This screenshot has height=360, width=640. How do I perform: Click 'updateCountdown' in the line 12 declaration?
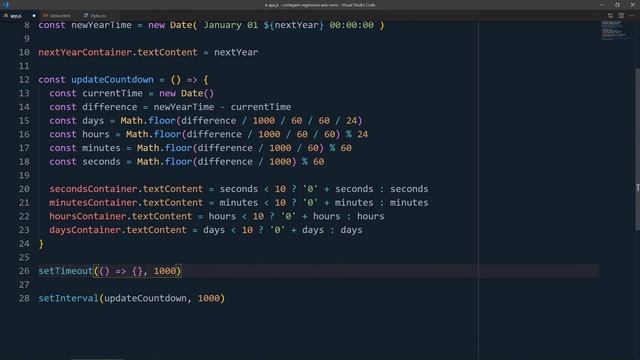click(x=113, y=80)
